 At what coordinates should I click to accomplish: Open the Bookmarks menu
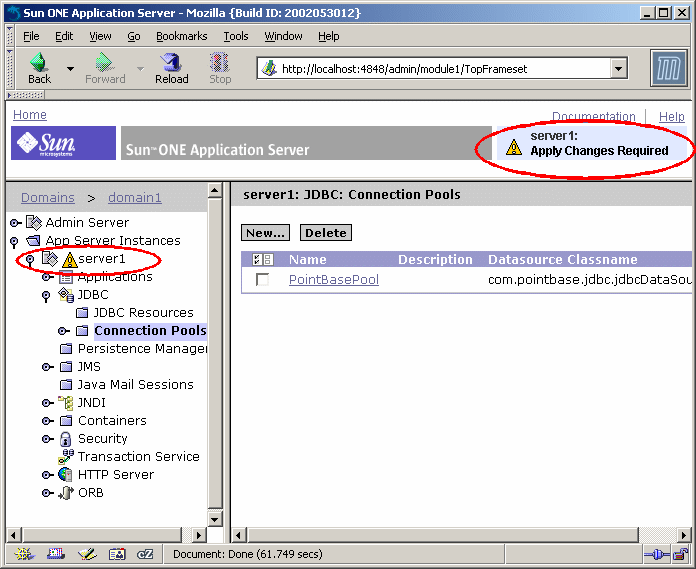182,36
